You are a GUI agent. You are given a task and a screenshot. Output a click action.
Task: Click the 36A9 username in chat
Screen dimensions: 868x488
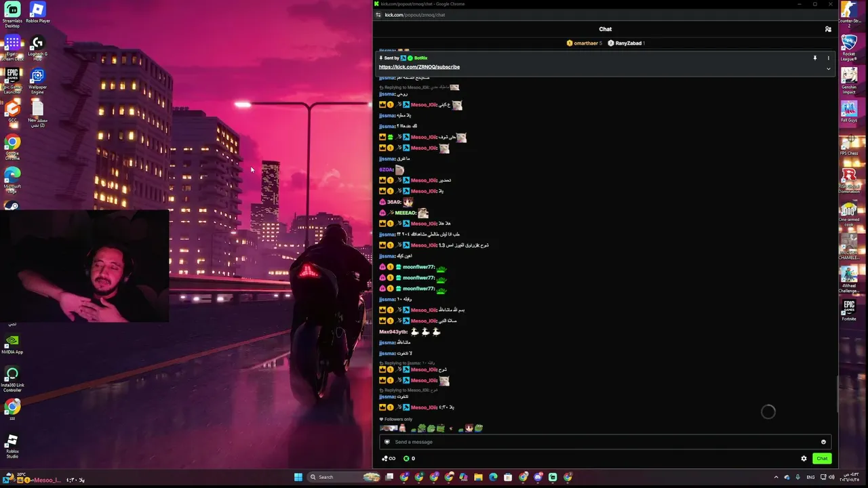click(393, 202)
